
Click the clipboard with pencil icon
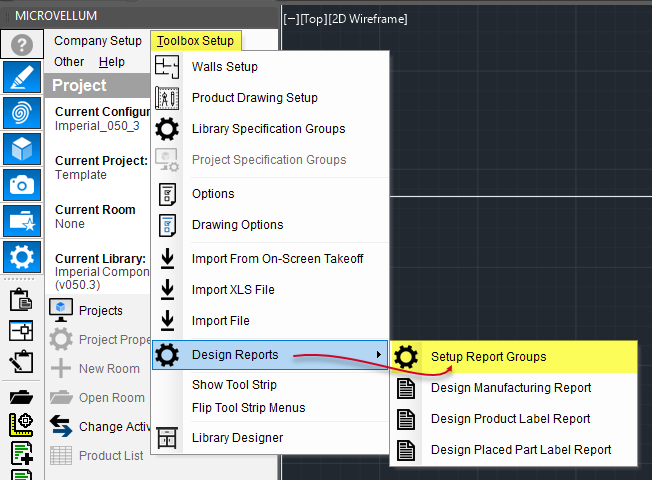pos(21,361)
